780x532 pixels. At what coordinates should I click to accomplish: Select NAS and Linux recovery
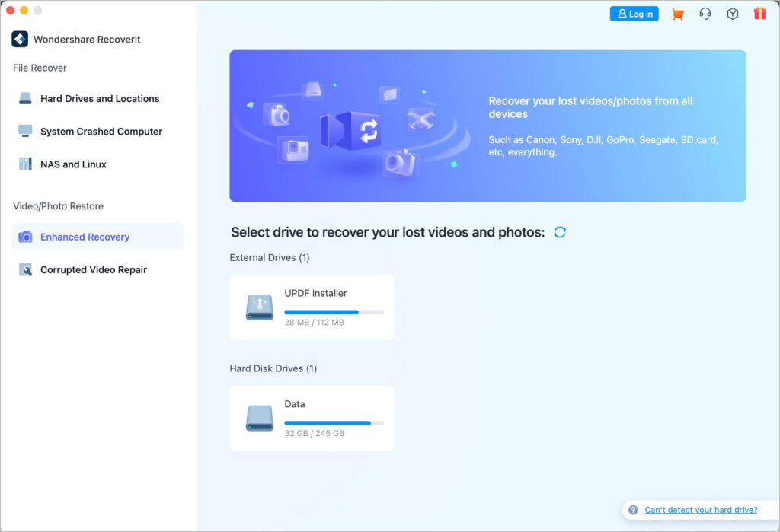[x=75, y=164]
